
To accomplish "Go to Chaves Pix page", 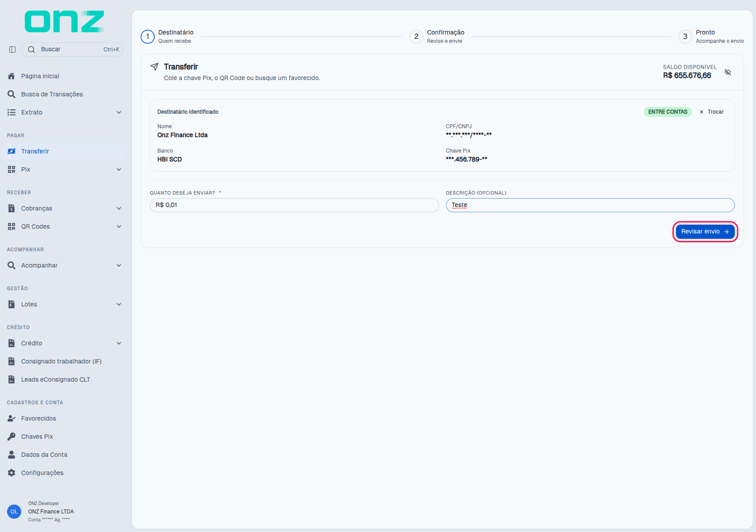I will click(65, 436).
